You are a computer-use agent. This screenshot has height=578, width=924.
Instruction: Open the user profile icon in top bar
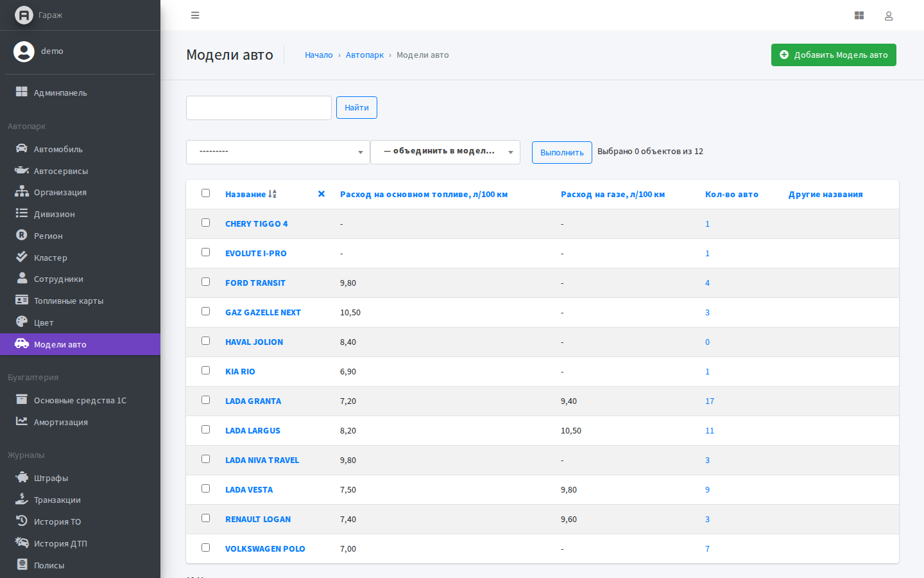pos(889,15)
